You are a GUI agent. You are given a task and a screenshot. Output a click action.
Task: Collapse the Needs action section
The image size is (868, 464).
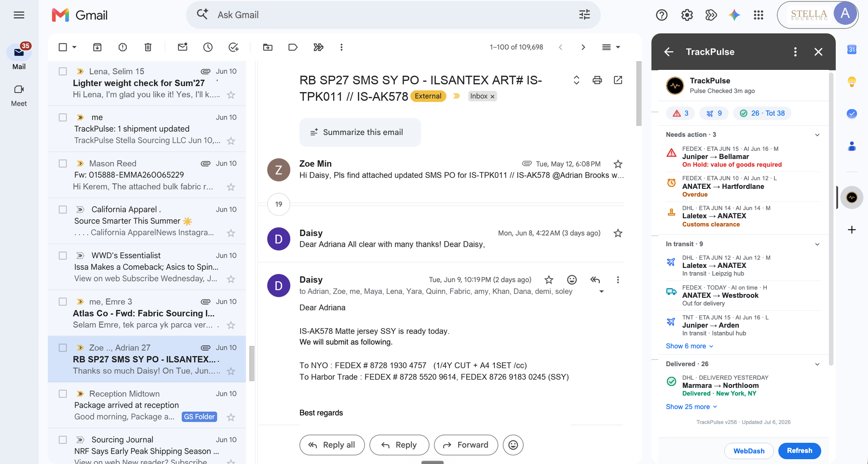[817, 135]
